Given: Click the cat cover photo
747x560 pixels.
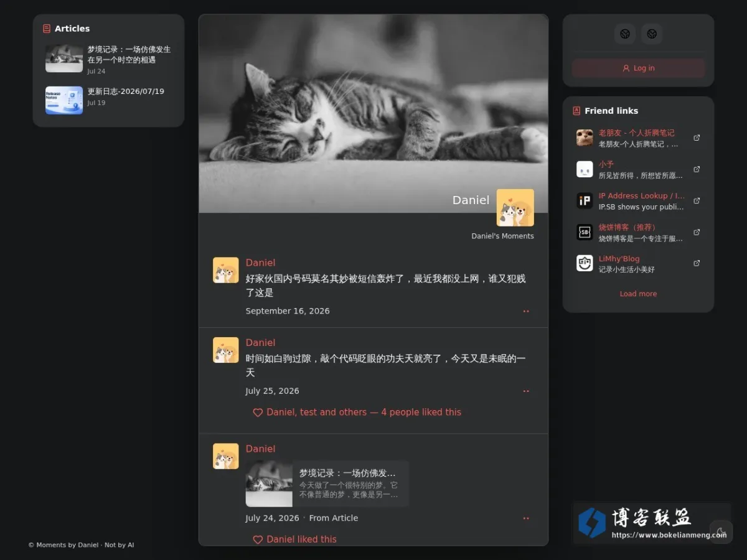Looking at the screenshot, I should click(374, 113).
